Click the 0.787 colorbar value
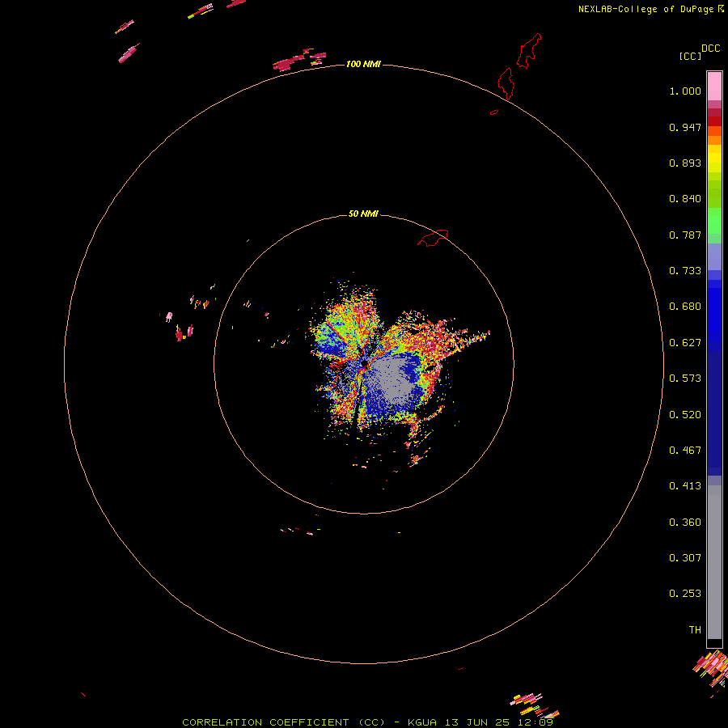Viewport: 728px width, 728px height. 685,235
